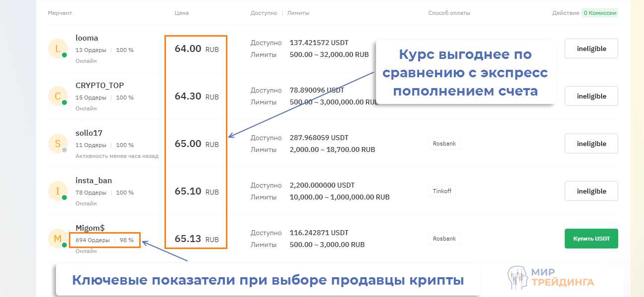
Task: Click sollo17 merchant avatar icon
Action: (57, 144)
